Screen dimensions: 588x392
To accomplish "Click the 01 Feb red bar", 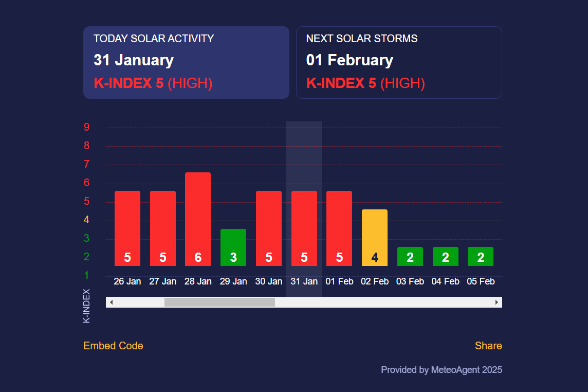I will 339,228.
